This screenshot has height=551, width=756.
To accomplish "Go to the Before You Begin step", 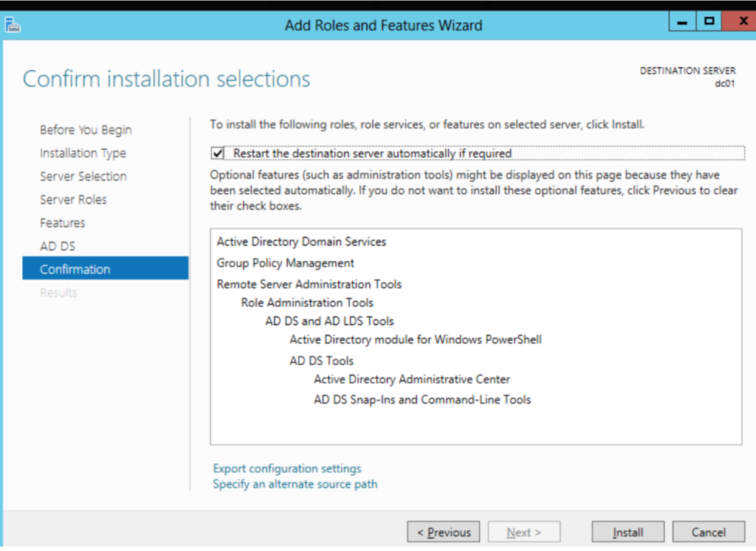I will tap(86, 130).
